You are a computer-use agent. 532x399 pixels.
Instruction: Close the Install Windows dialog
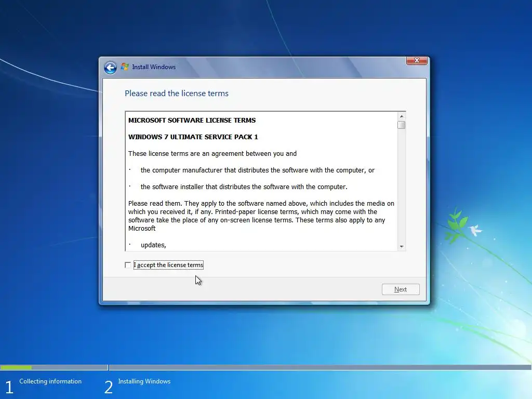417,60
